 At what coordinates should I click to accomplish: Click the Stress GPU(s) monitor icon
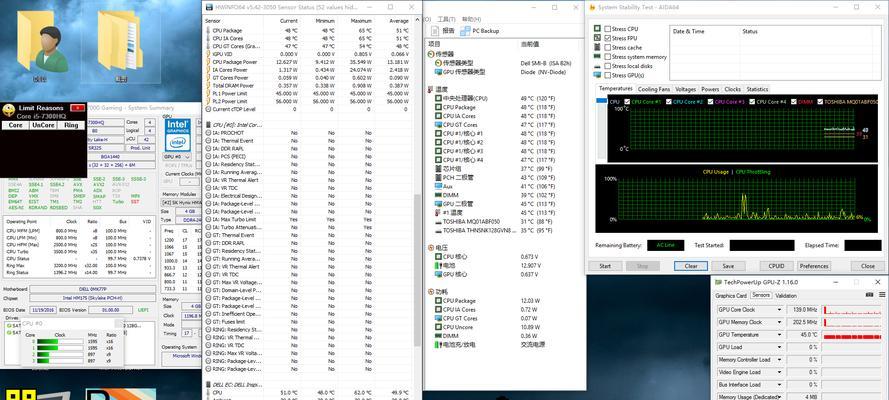(x=597, y=75)
